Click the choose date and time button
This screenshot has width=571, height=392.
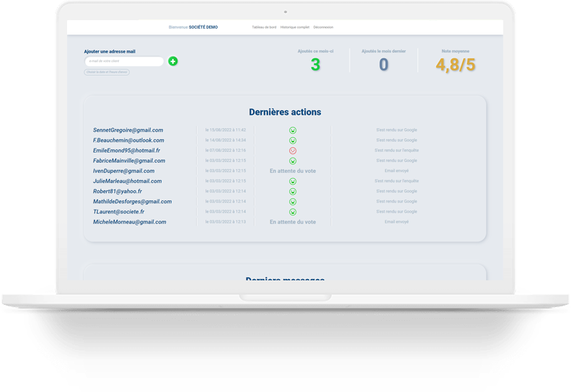tap(107, 72)
